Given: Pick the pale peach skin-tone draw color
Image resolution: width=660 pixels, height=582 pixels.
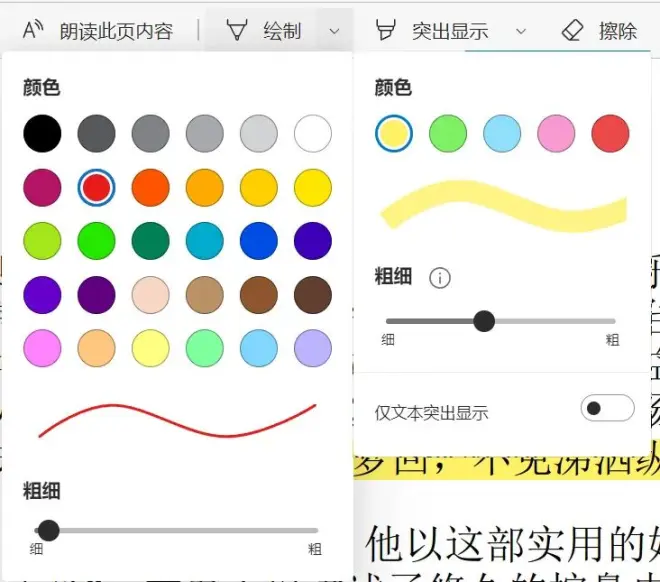Looking at the screenshot, I should [151, 295].
